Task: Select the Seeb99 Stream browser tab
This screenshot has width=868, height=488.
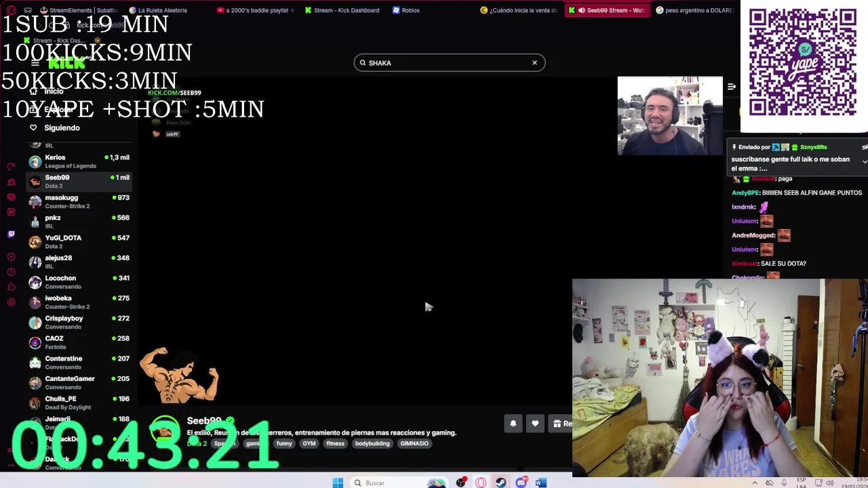Action: click(x=606, y=10)
